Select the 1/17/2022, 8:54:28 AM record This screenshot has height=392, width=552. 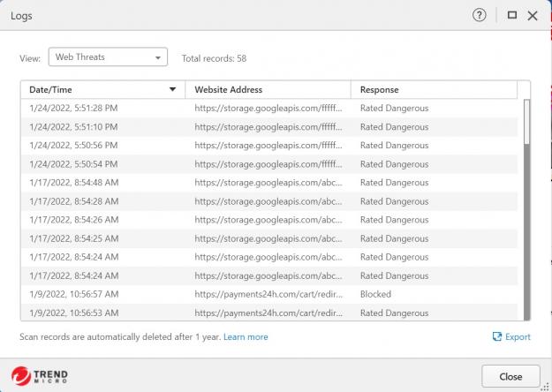point(269,201)
